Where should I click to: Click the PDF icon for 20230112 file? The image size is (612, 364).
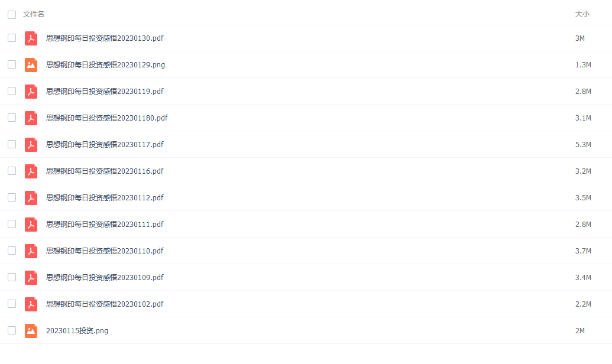[31, 198]
